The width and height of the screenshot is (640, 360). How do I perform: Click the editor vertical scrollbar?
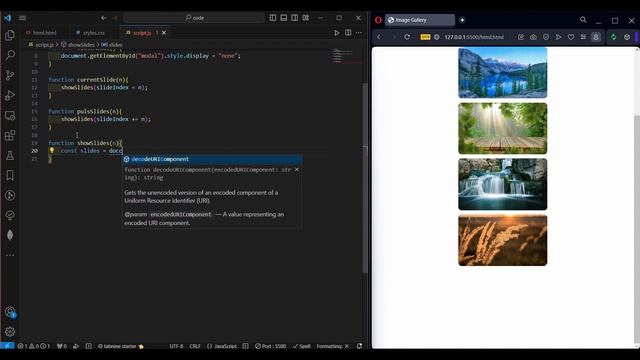pyautogui.click(x=365, y=178)
